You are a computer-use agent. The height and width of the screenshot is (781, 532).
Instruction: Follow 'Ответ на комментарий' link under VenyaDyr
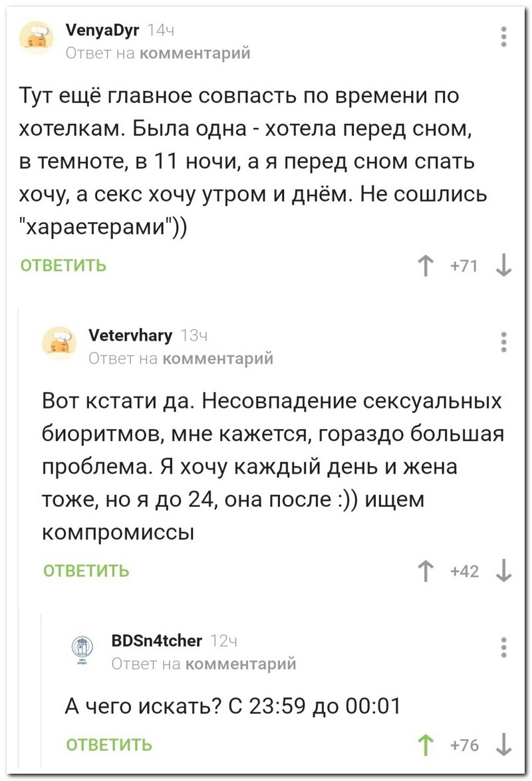[x=158, y=53]
